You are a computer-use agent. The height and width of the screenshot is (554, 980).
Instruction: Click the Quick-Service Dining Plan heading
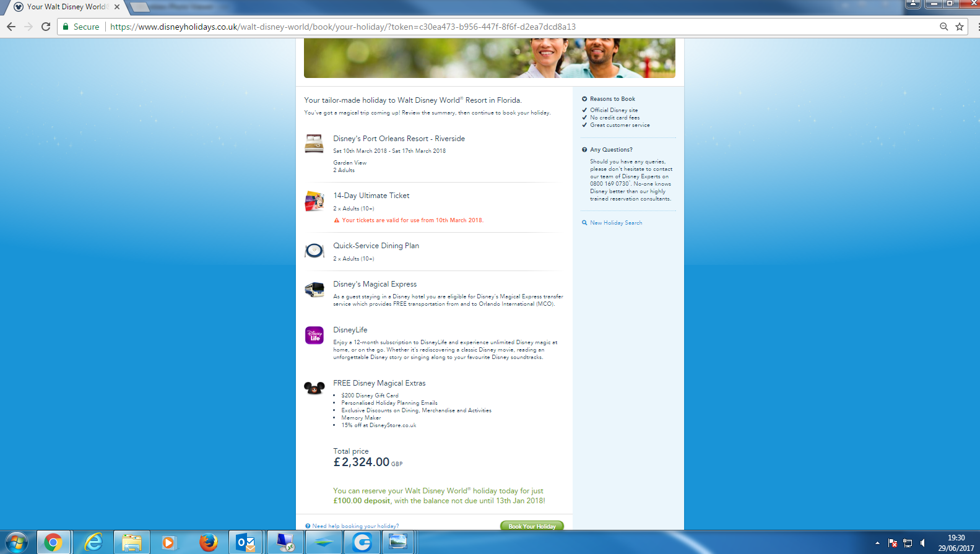[376, 246]
